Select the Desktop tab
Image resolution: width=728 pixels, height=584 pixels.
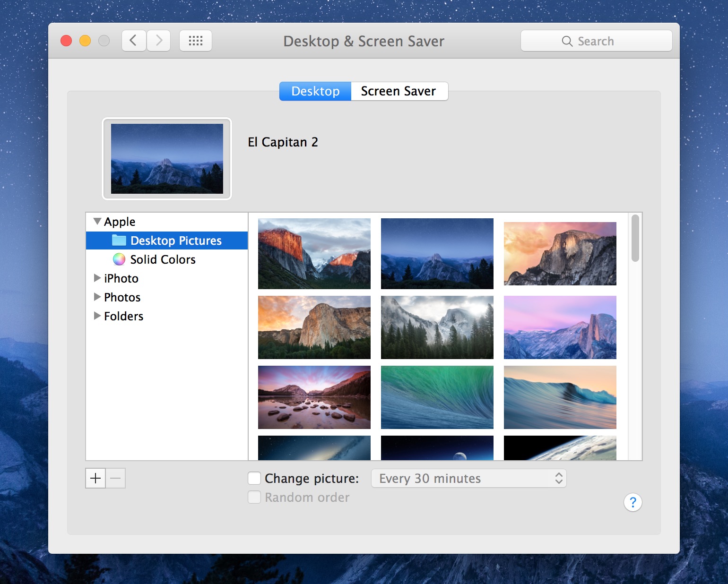pos(315,91)
